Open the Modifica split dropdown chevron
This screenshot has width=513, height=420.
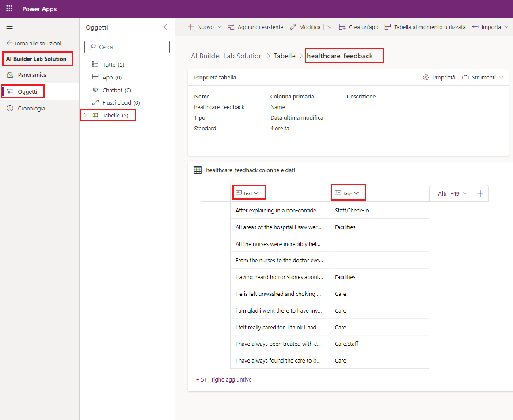[x=330, y=27]
